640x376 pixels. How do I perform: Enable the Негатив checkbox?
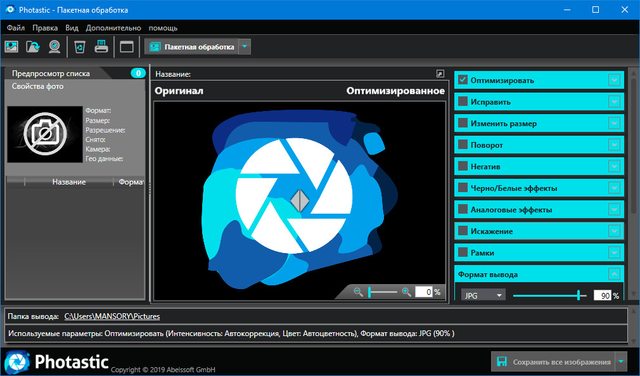pyautogui.click(x=462, y=166)
